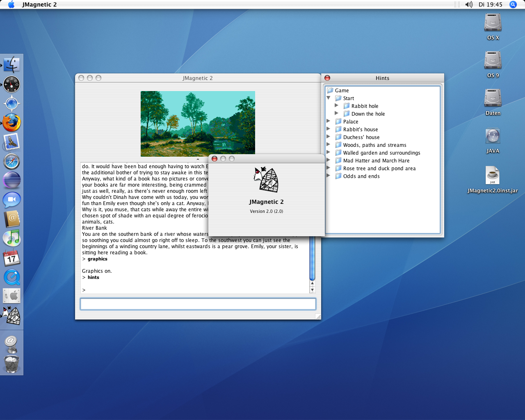Launch Firefox from the Dock

tap(11, 123)
